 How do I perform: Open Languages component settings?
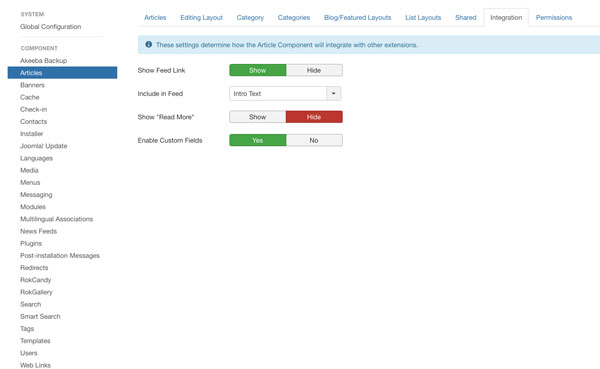pos(36,158)
